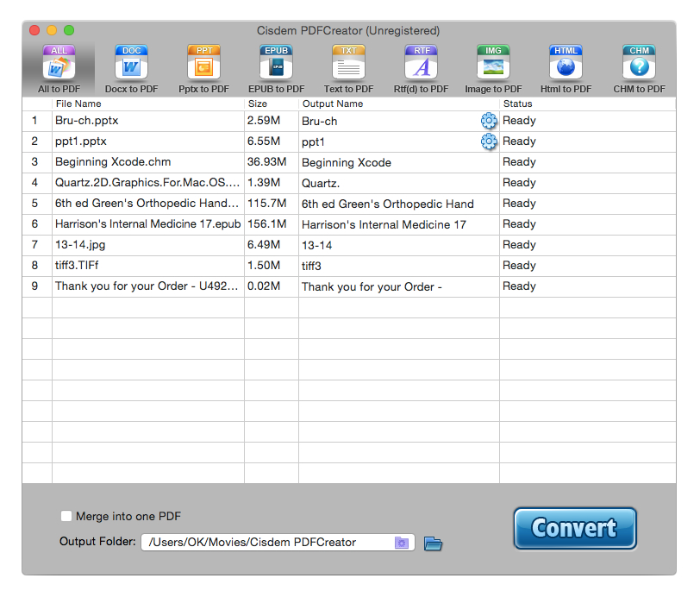Select the ppt1.pptx file name
Viewport: 700px width, 597px height.
81,141
